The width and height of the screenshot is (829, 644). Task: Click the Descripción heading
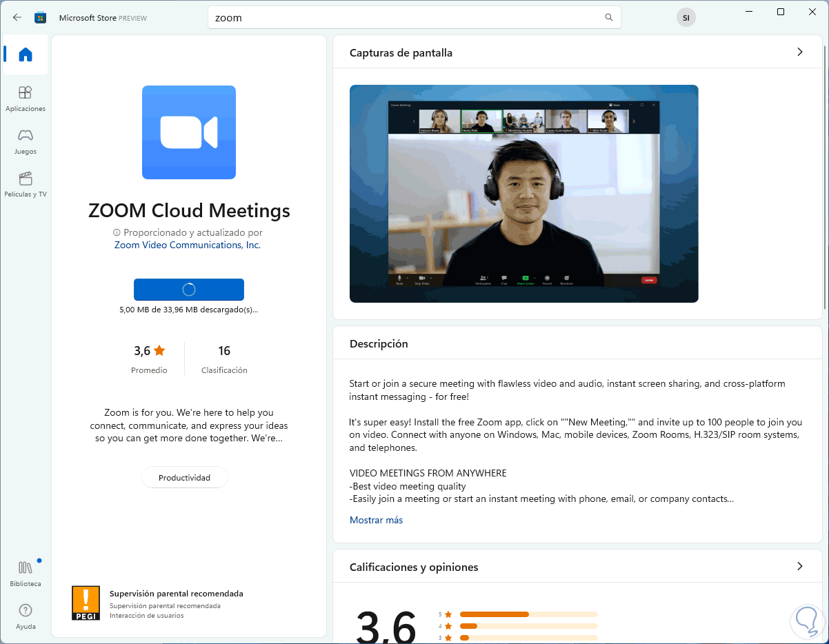click(379, 343)
